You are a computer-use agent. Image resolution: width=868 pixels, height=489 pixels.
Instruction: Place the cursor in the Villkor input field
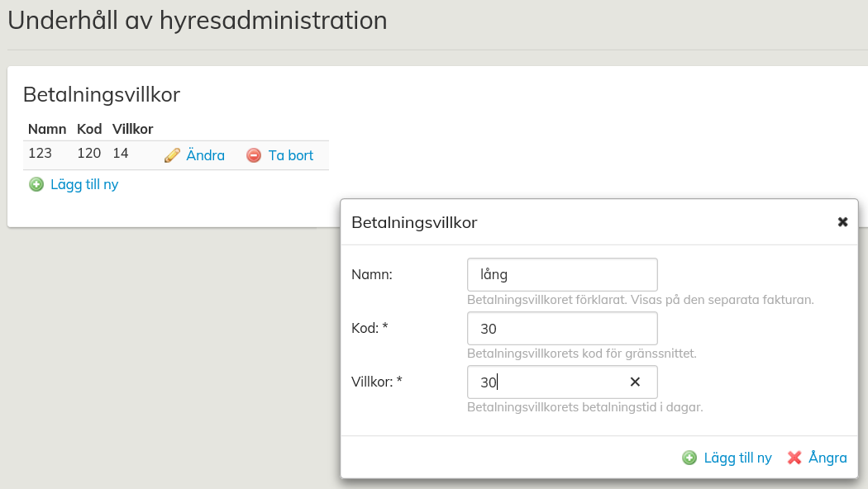(x=546, y=382)
